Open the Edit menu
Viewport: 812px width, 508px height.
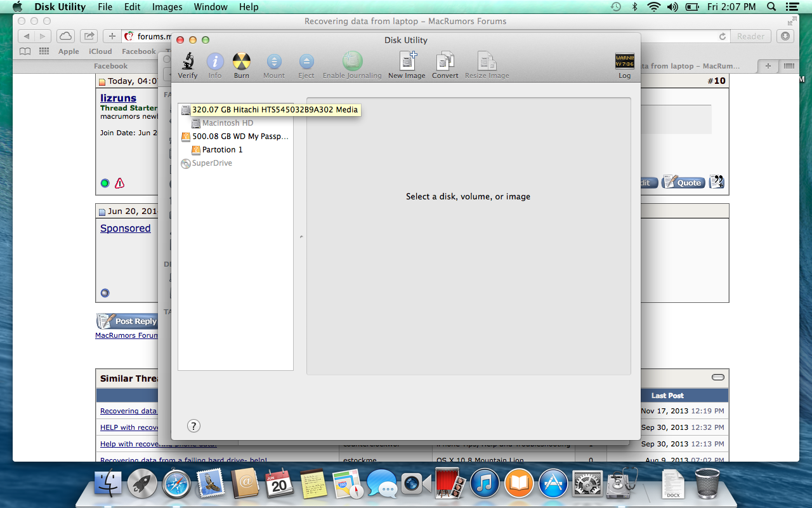click(x=133, y=7)
